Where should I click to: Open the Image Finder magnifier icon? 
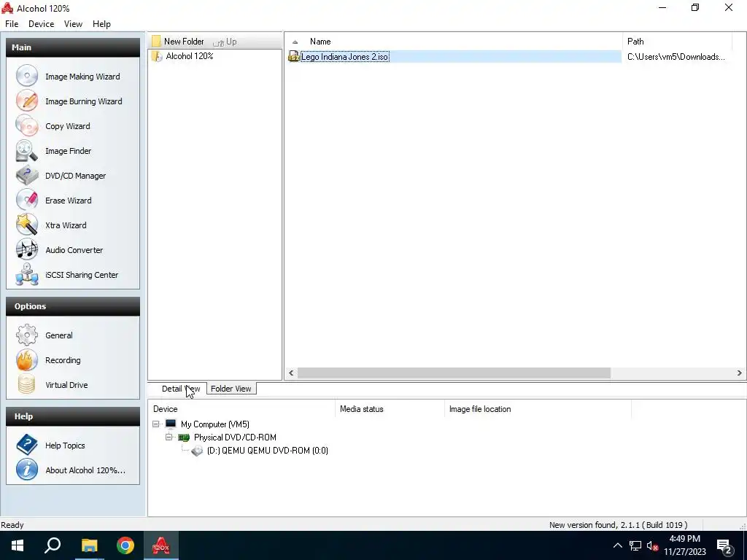(27, 150)
